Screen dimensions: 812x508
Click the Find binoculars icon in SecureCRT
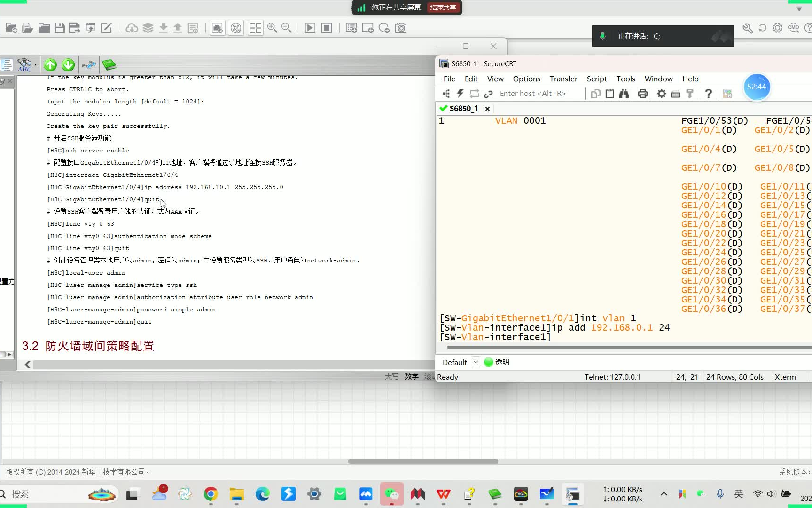point(624,94)
